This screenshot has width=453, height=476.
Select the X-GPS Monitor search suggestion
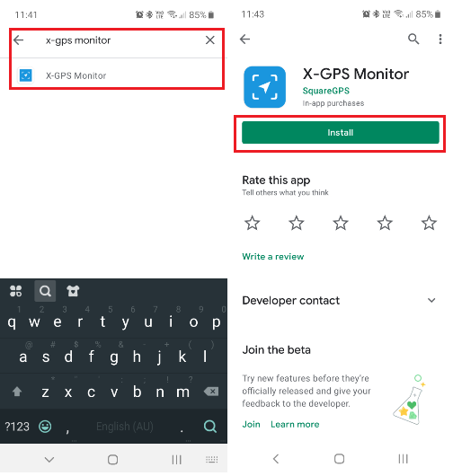coord(117,75)
